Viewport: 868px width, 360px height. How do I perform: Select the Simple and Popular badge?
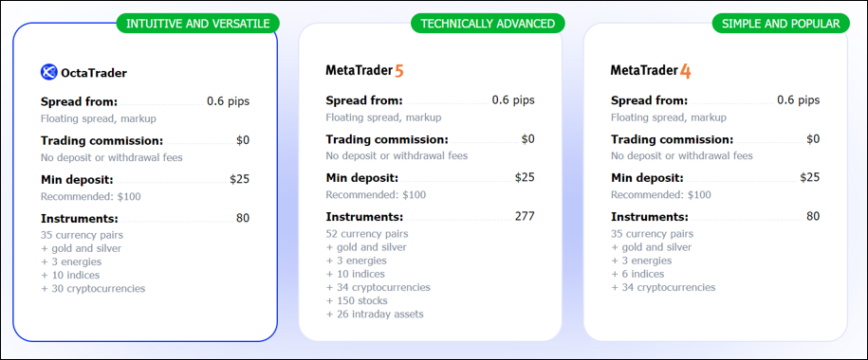pyautogui.click(x=781, y=24)
